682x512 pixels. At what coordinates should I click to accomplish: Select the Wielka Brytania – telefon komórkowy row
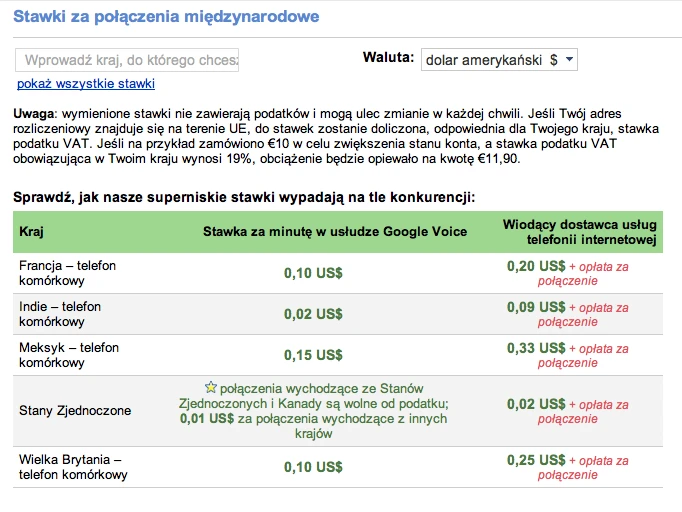(x=338, y=467)
